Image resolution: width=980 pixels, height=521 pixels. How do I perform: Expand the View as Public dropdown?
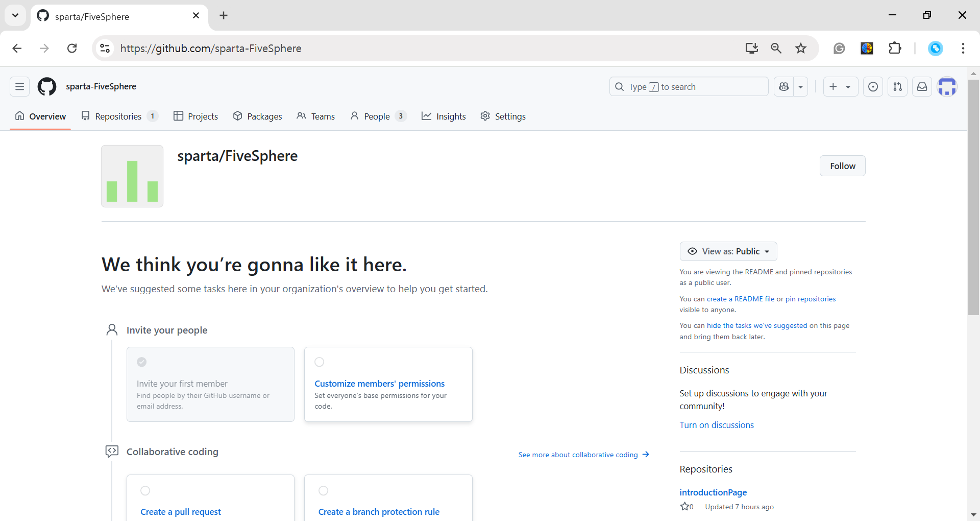coord(728,251)
